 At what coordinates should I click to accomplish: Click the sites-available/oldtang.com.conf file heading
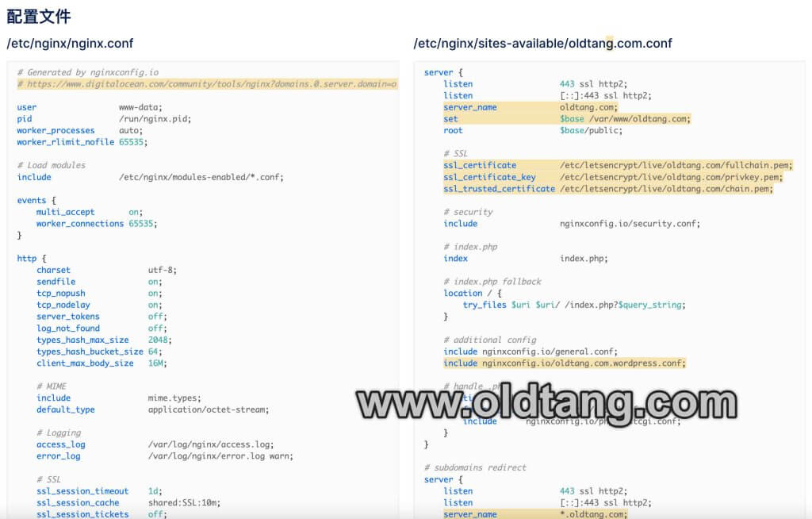(542, 44)
